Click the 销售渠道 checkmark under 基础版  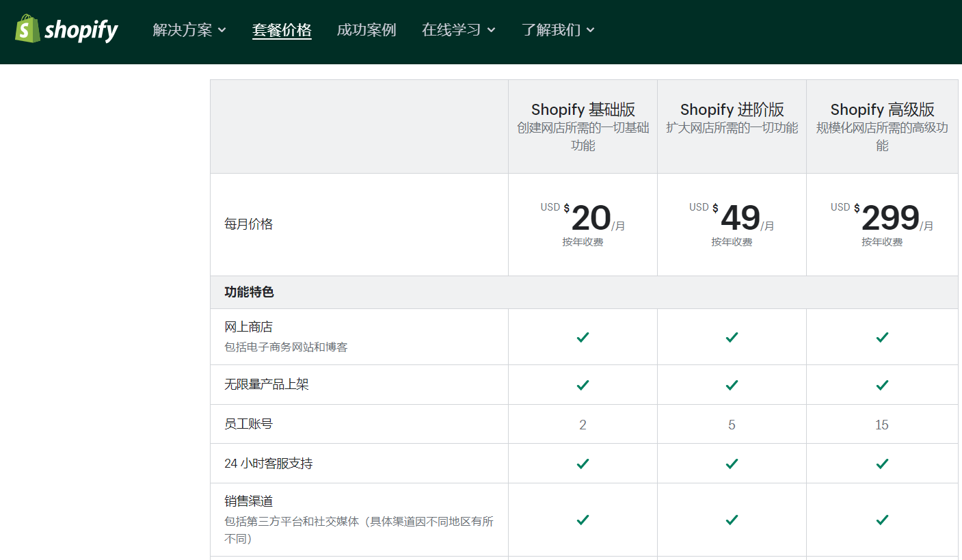582,520
